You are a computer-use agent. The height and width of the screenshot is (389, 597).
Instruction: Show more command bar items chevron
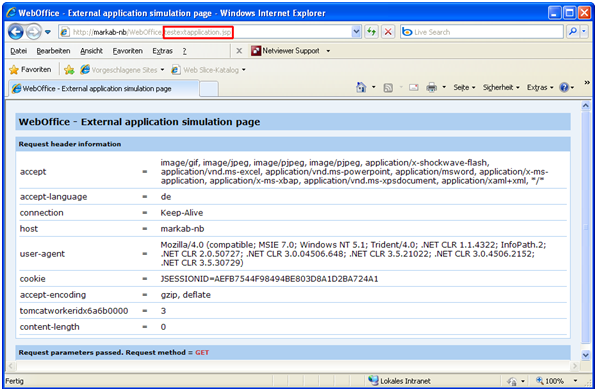[x=587, y=83]
